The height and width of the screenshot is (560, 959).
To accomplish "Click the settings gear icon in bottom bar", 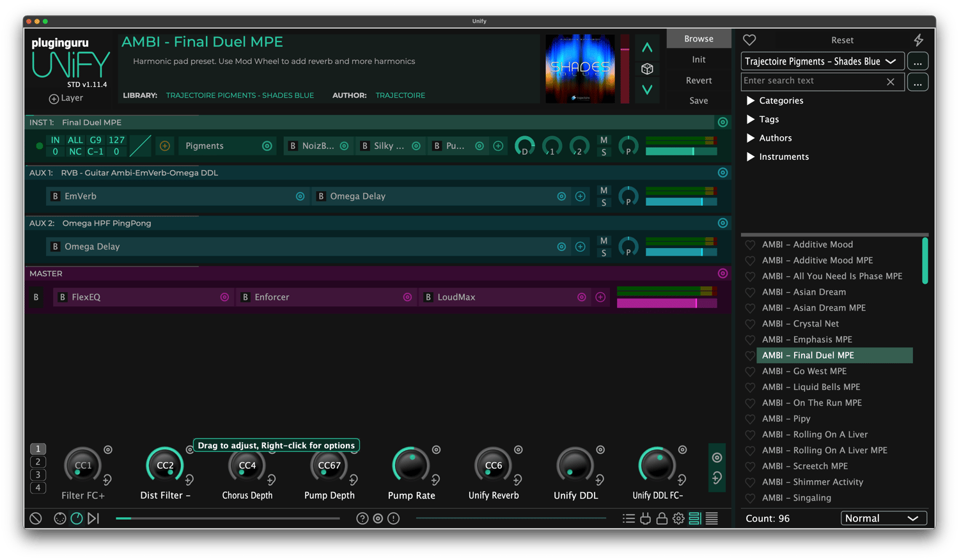I will (x=678, y=518).
